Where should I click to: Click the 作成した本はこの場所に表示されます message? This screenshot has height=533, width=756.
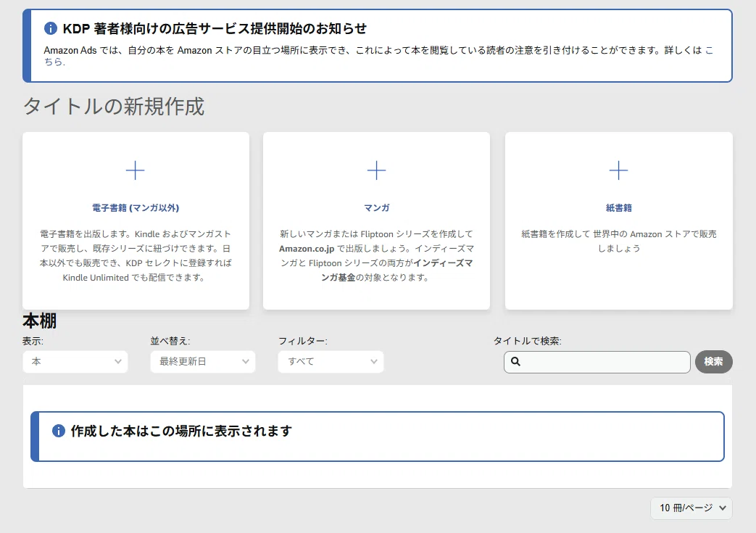(x=181, y=431)
